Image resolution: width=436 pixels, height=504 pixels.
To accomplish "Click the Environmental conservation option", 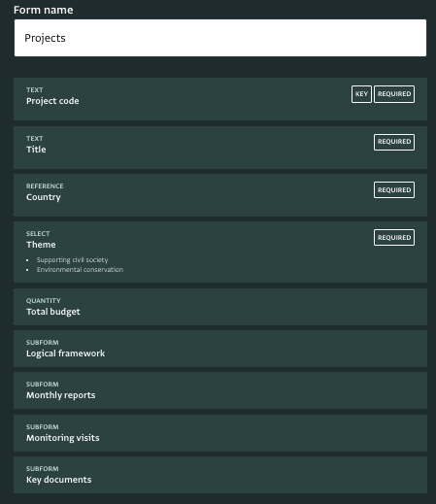I will pyautogui.click(x=80, y=270).
